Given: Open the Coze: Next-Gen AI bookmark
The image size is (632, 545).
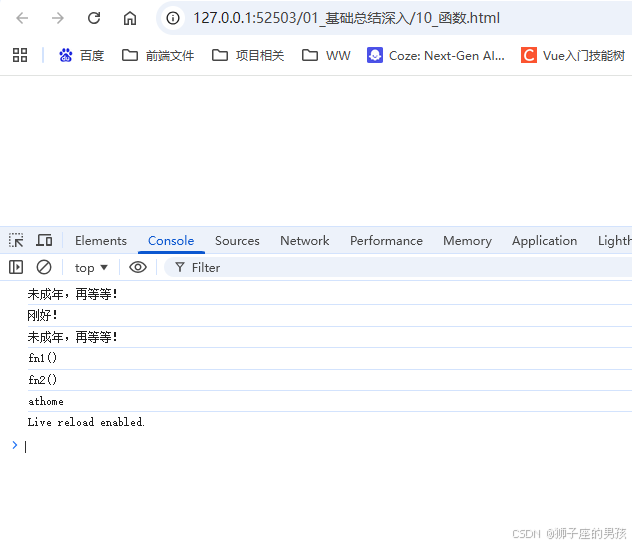Looking at the screenshot, I should [436, 55].
